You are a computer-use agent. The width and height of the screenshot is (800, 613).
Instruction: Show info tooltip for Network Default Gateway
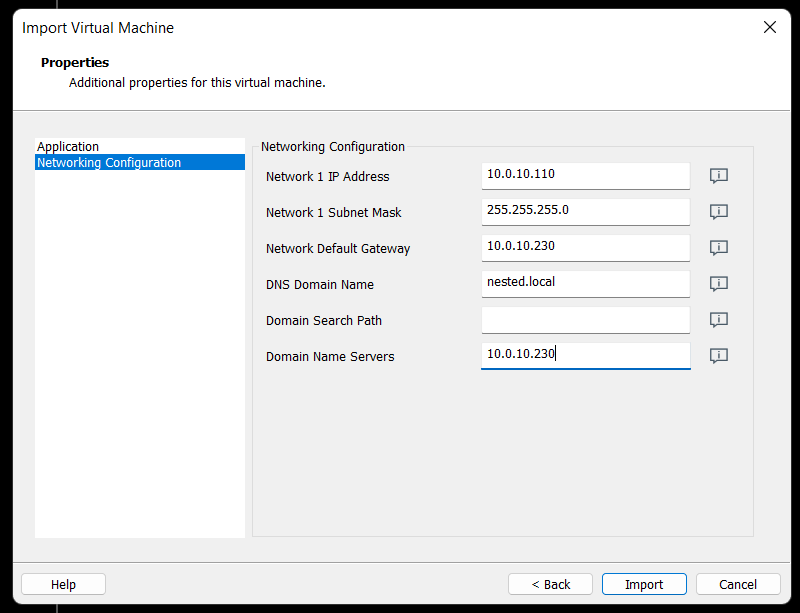click(718, 248)
